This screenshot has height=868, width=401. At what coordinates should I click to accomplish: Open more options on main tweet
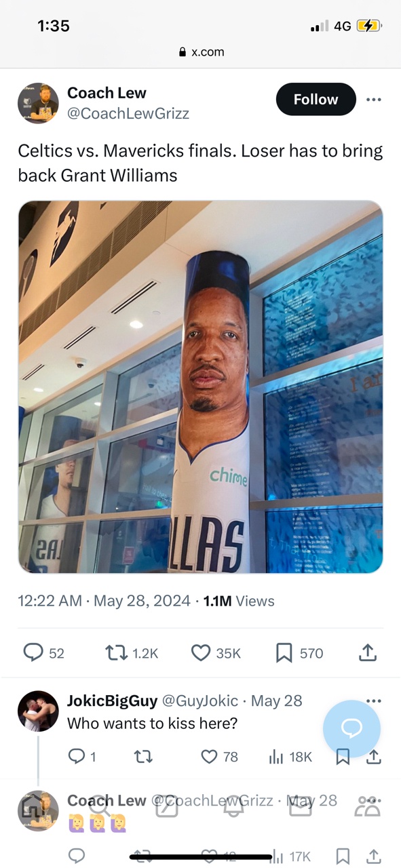tap(373, 100)
